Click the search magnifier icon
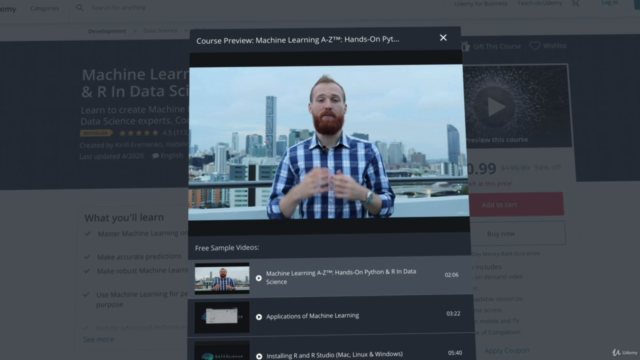This screenshot has height=360, width=640. (x=80, y=8)
